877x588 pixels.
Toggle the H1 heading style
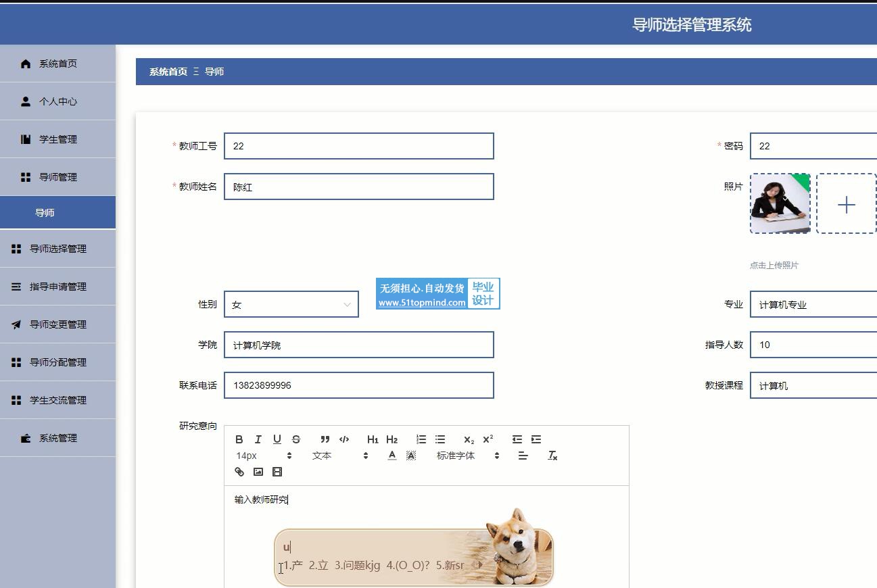[x=373, y=439]
